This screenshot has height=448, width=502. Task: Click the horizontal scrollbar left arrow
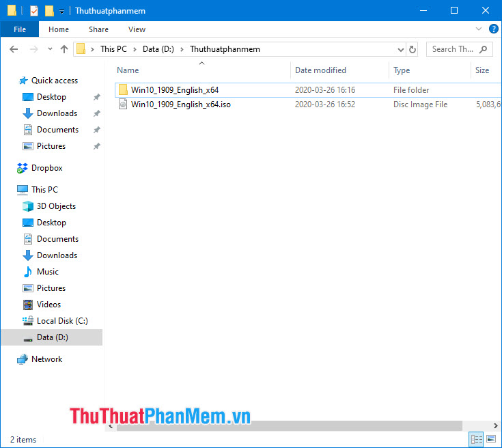click(x=111, y=426)
